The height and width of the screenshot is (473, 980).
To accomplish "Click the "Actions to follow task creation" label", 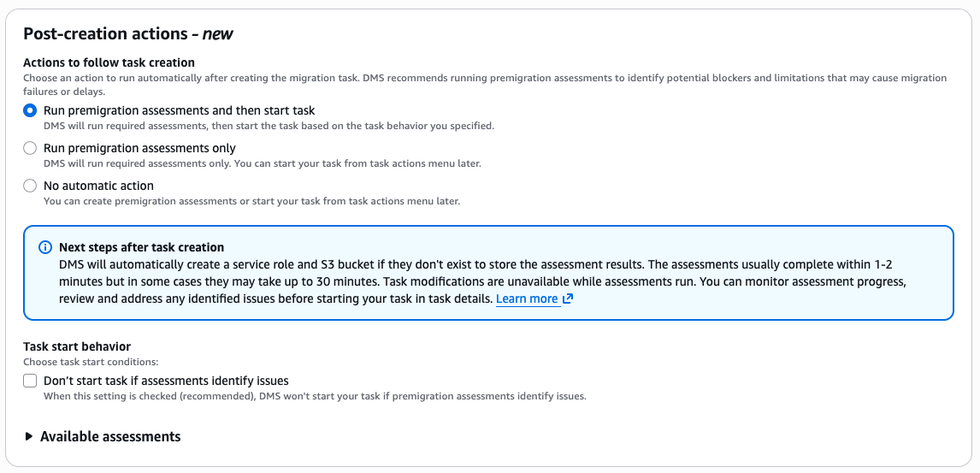I will click(x=109, y=62).
